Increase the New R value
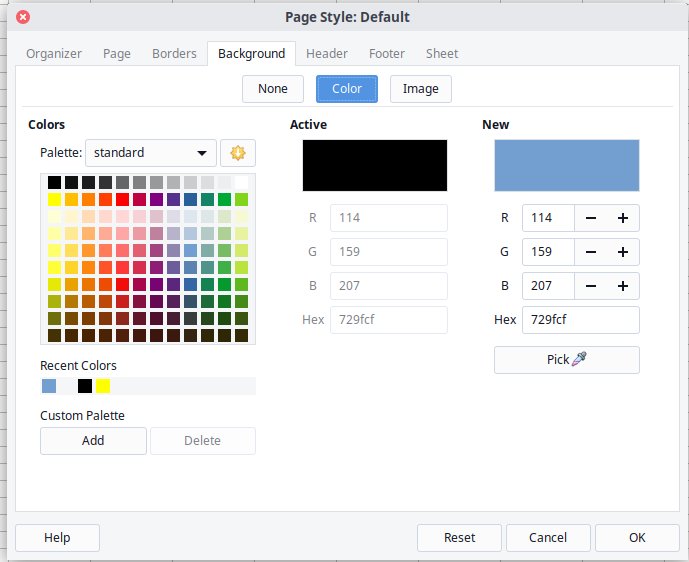 [623, 218]
